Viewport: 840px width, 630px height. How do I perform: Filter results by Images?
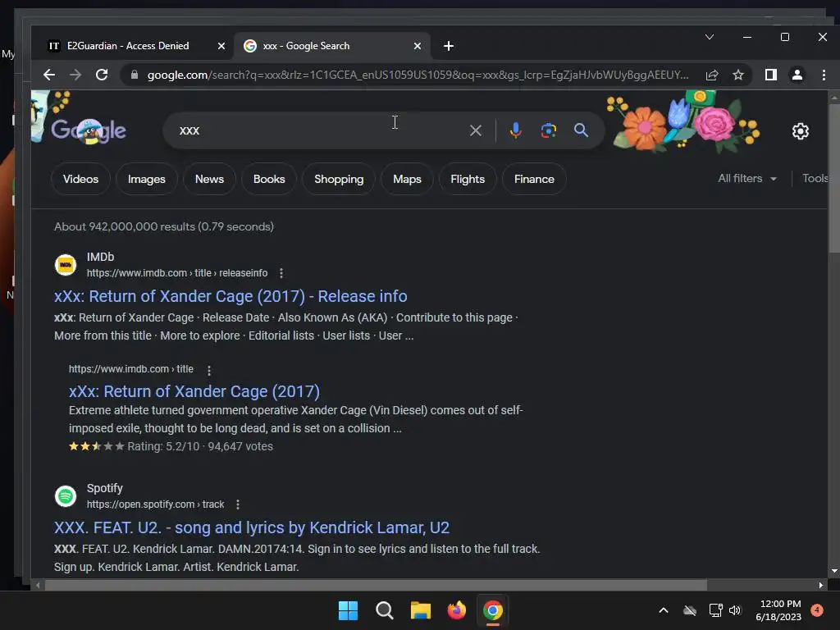pos(147,179)
